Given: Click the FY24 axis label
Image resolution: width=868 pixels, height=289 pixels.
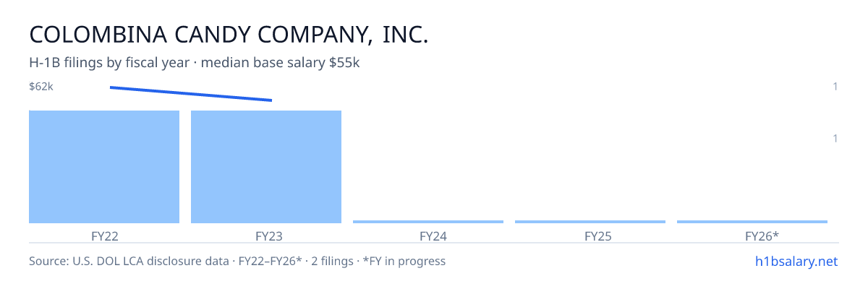Looking at the screenshot, I should coord(428,236).
